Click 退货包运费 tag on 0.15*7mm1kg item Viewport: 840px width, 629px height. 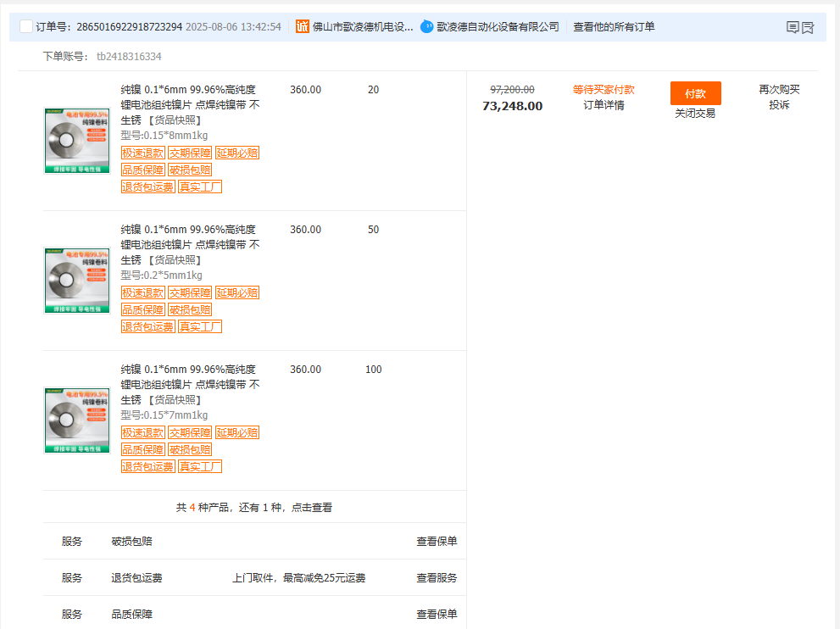point(147,466)
